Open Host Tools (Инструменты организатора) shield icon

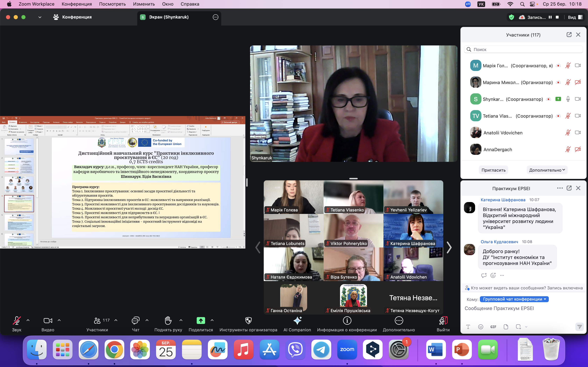click(x=248, y=321)
